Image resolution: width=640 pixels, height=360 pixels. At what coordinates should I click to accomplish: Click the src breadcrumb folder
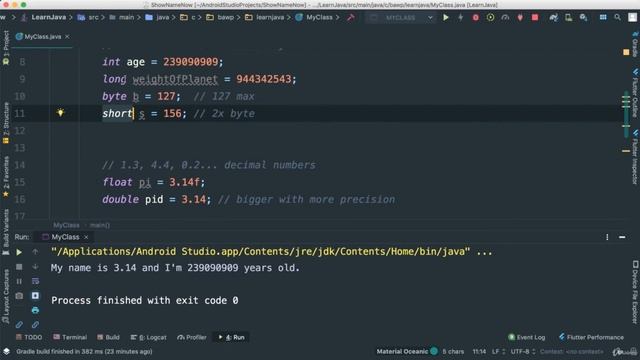[x=89, y=18]
